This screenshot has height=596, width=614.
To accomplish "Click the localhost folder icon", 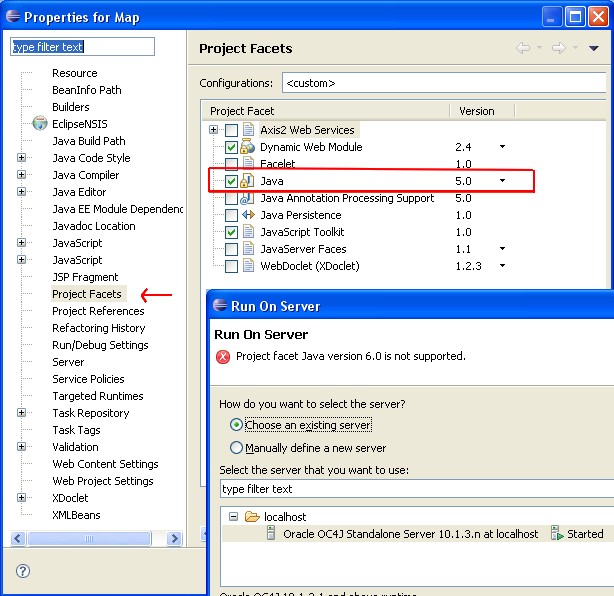I will click(x=251, y=517).
